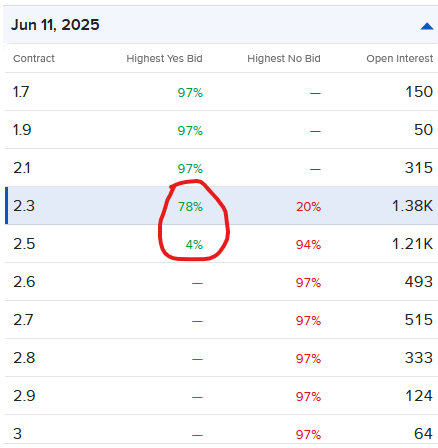Select the 2.7 contract row label
The image size is (438, 448).
[x=23, y=320]
